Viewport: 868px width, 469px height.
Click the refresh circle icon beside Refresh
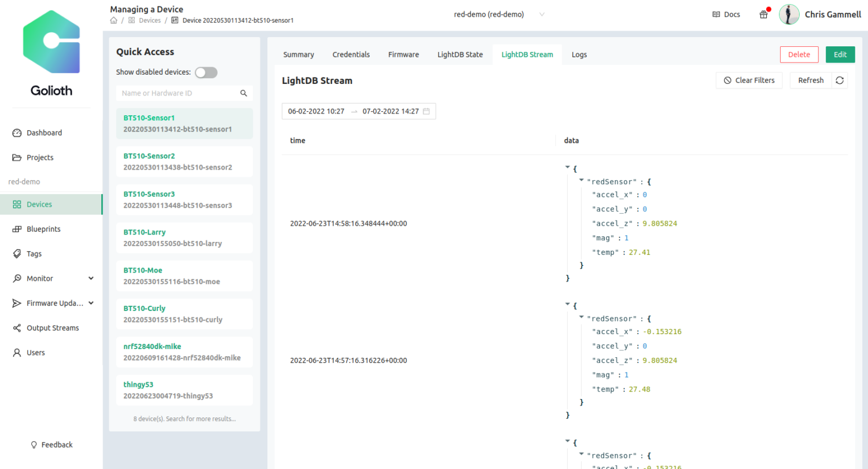tap(840, 80)
